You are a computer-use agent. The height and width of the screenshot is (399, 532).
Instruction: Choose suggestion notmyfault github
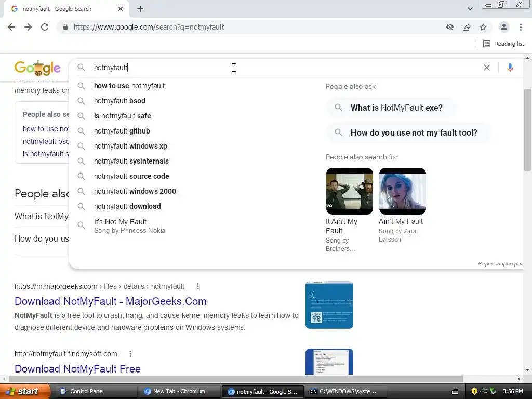[x=122, y=131]
